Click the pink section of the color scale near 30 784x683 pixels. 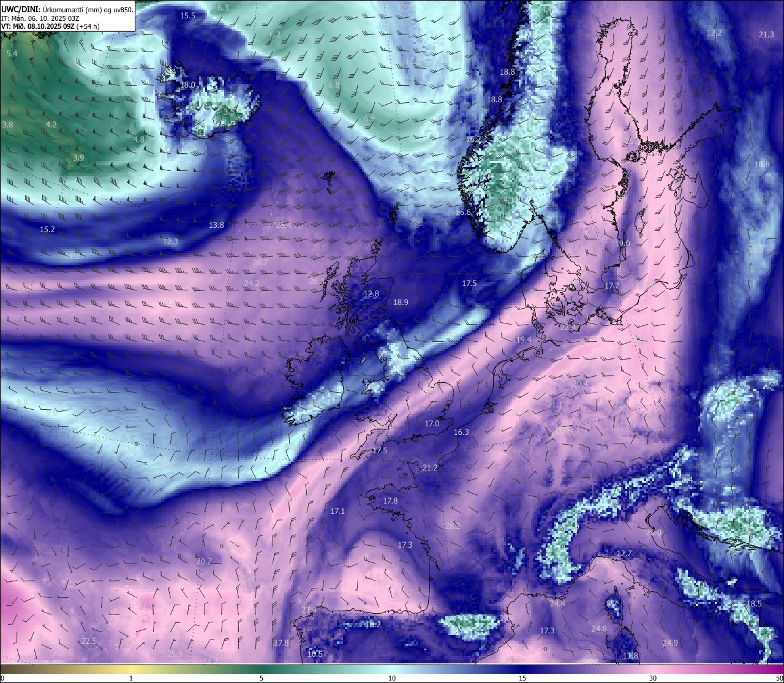(x=653, y=668)
